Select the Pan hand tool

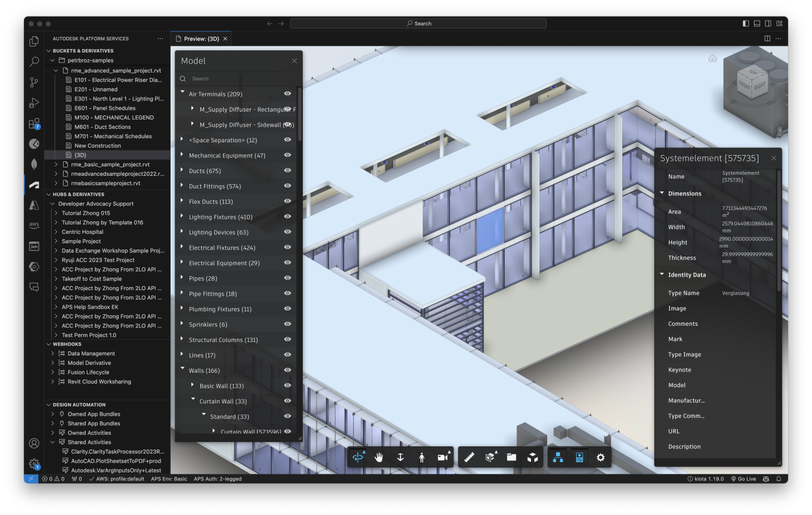[379, 458]
